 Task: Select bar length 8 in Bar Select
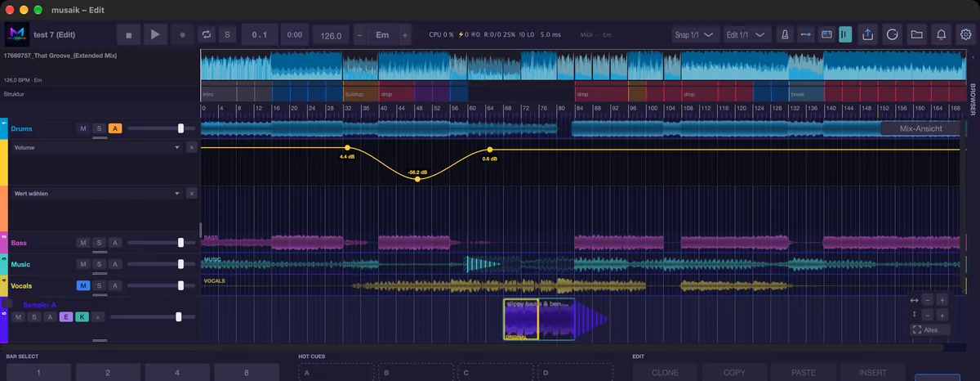click(x=246, y=373)
